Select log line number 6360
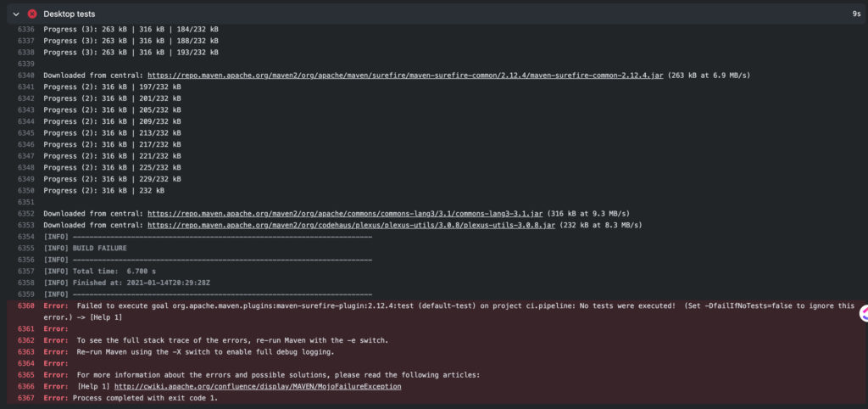 tap(26, 306)
